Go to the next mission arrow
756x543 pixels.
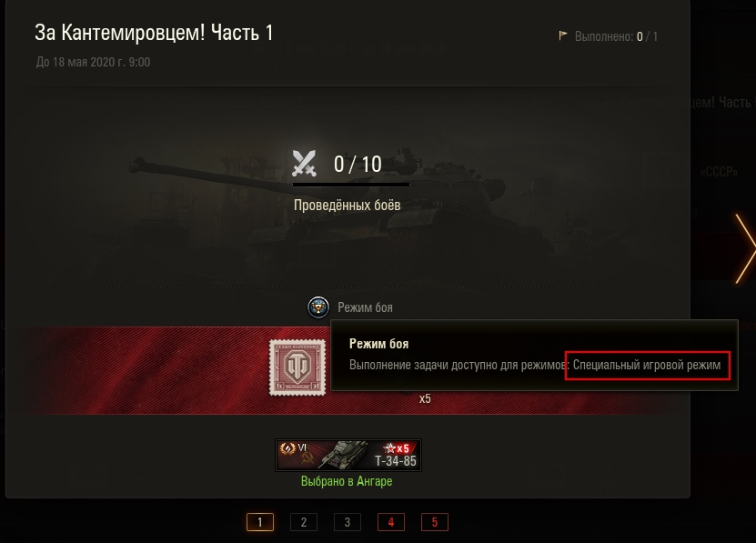[744, 248]
